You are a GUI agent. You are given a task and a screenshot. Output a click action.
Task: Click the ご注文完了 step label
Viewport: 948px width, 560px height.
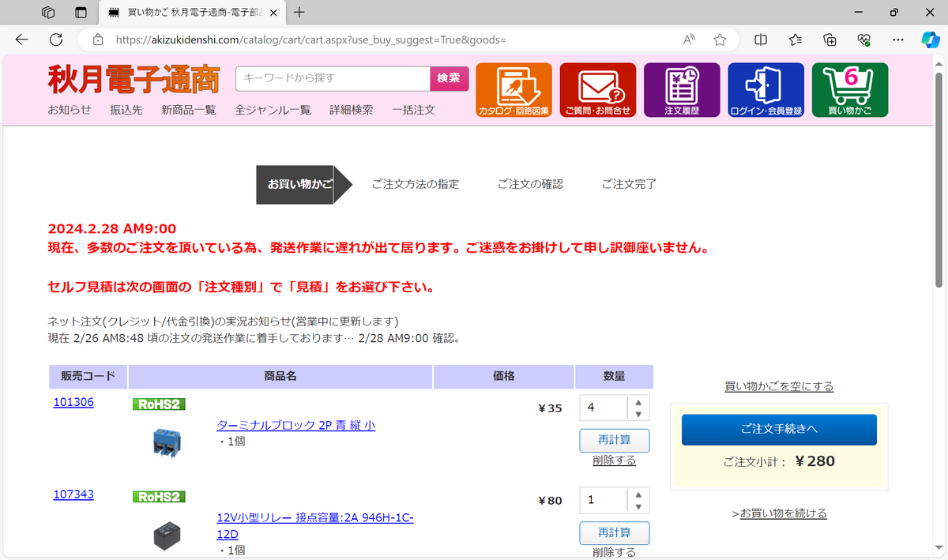tap(629, 184)
